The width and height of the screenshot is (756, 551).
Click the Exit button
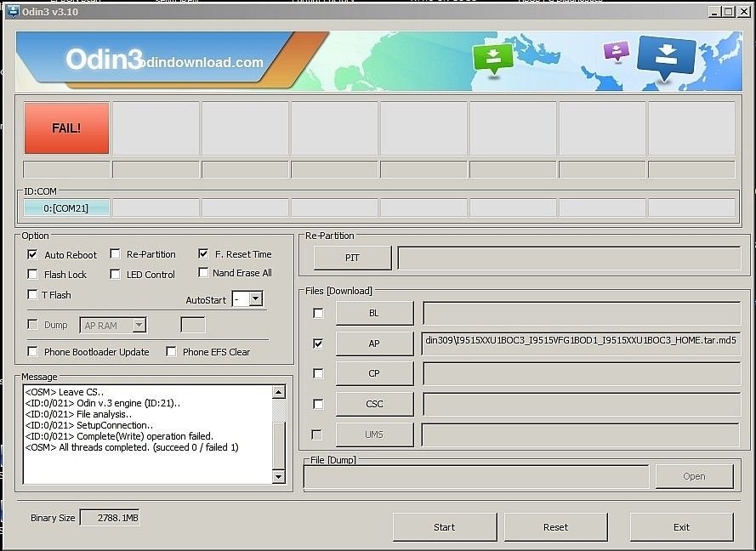point(682,527)
